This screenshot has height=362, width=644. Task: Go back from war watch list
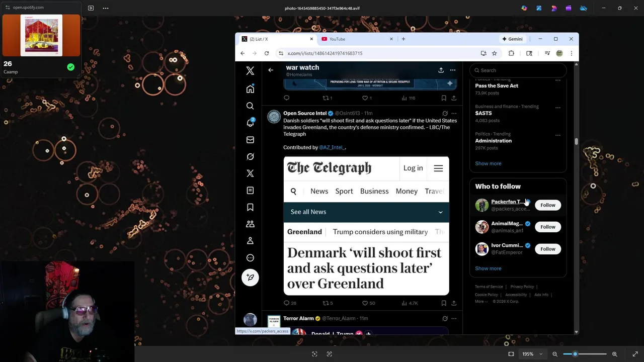(271, 70)
